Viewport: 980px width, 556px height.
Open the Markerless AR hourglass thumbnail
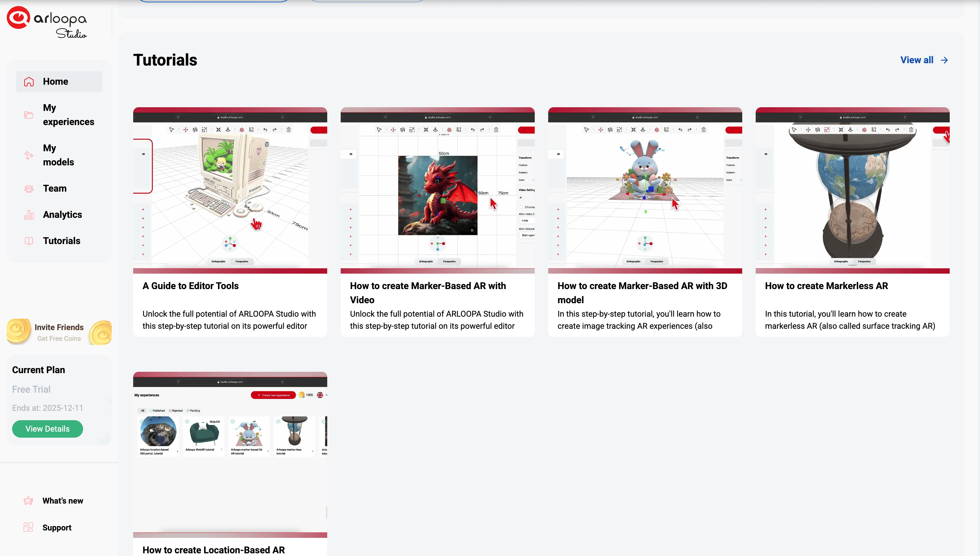852,190
